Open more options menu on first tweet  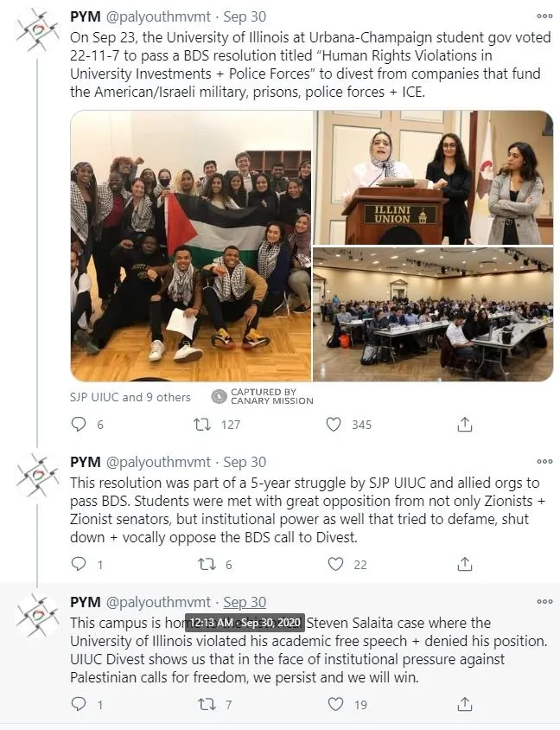[x=544, y=16]
